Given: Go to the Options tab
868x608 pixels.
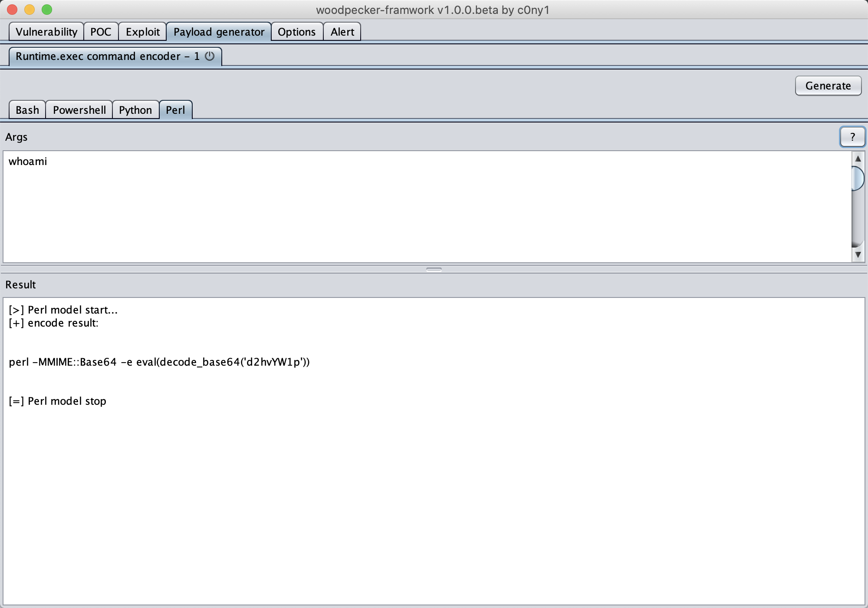Looking at the screenshot, I should (296, 32).
